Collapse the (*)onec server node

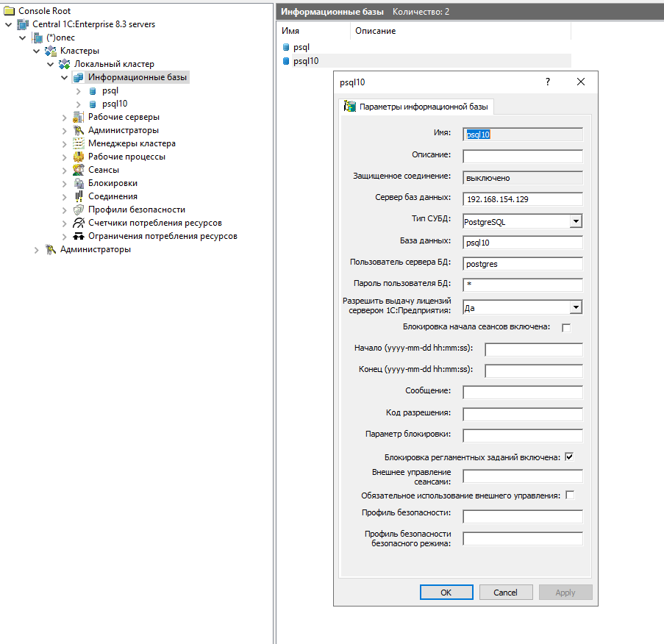coord(23,37)
